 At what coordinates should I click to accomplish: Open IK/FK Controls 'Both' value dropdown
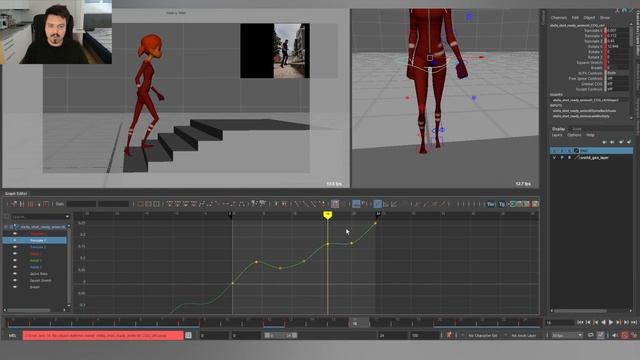[x=617, y=73]
